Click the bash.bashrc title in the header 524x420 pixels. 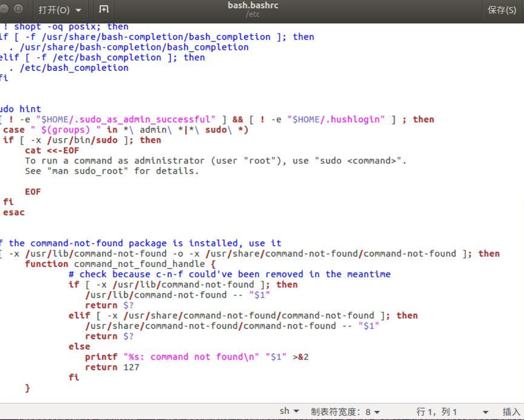point(253,5)
